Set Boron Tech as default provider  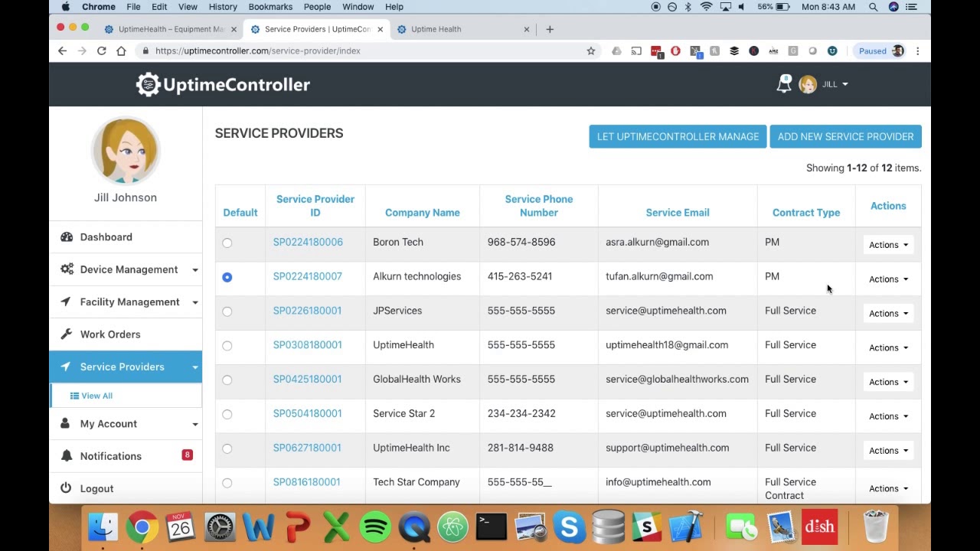pyautogui.click(x=227, y=243)
